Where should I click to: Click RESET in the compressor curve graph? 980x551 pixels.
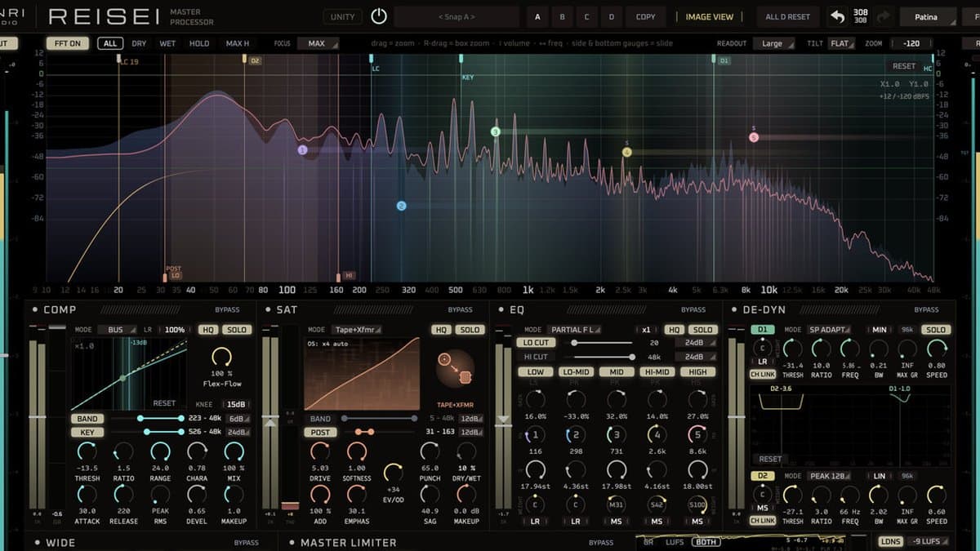[x=164, y=403]
